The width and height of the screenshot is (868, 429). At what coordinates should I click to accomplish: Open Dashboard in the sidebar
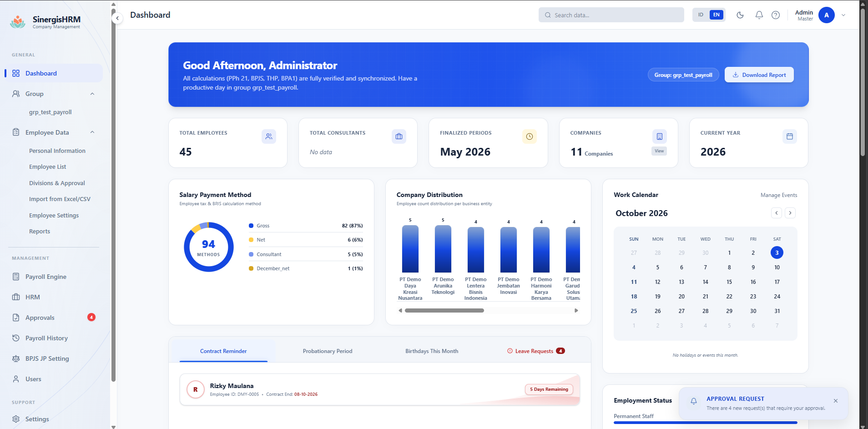(x=54, y=73)
